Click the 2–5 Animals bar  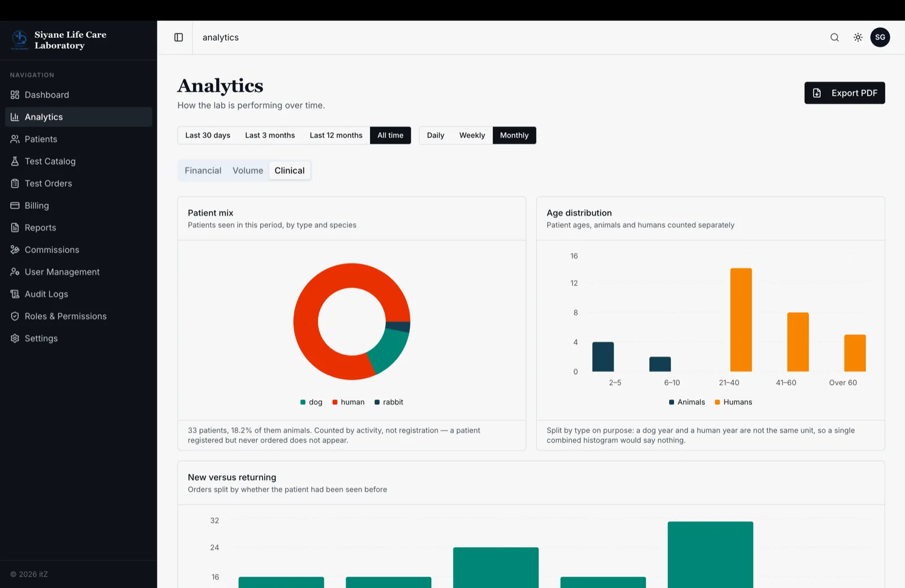[603, 357]
